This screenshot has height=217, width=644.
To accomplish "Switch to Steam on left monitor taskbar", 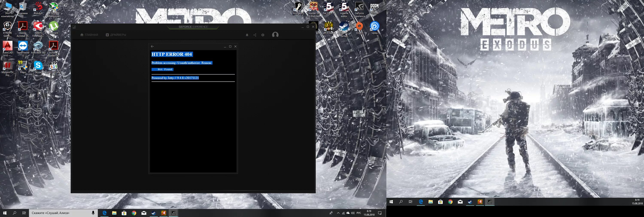I will pyautogui.click(x=154, y=213).
